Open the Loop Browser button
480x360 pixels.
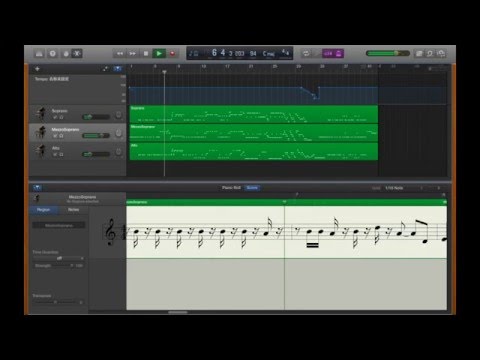430,53
